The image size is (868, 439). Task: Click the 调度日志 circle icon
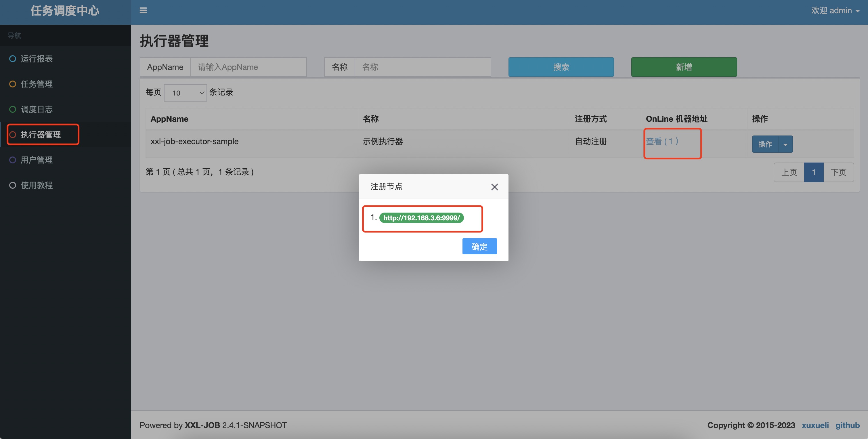tap(12, 109)
